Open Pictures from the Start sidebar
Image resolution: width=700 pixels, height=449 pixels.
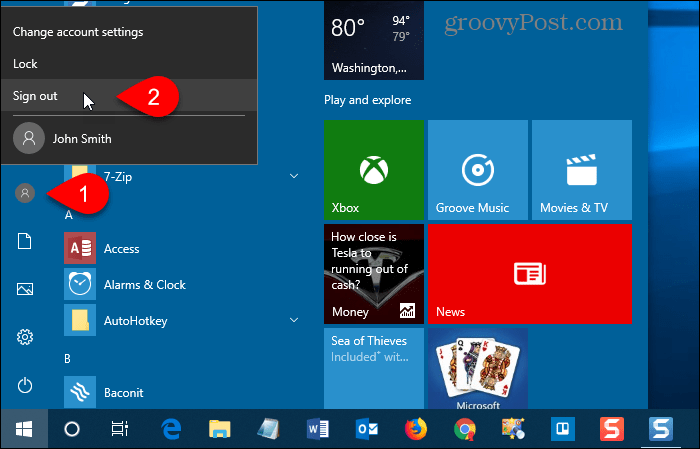click(25, 289)
